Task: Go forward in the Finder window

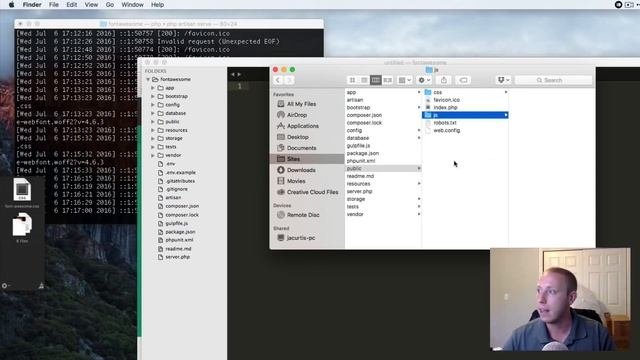Action: point(289,80)
